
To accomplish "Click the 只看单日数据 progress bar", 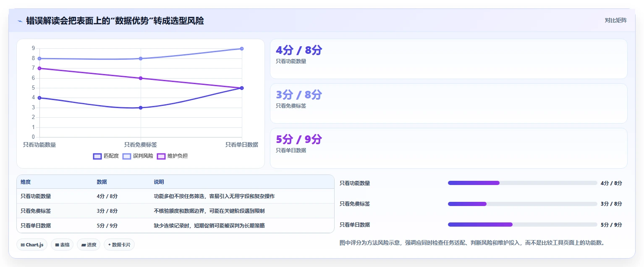I will pos(522,225).
